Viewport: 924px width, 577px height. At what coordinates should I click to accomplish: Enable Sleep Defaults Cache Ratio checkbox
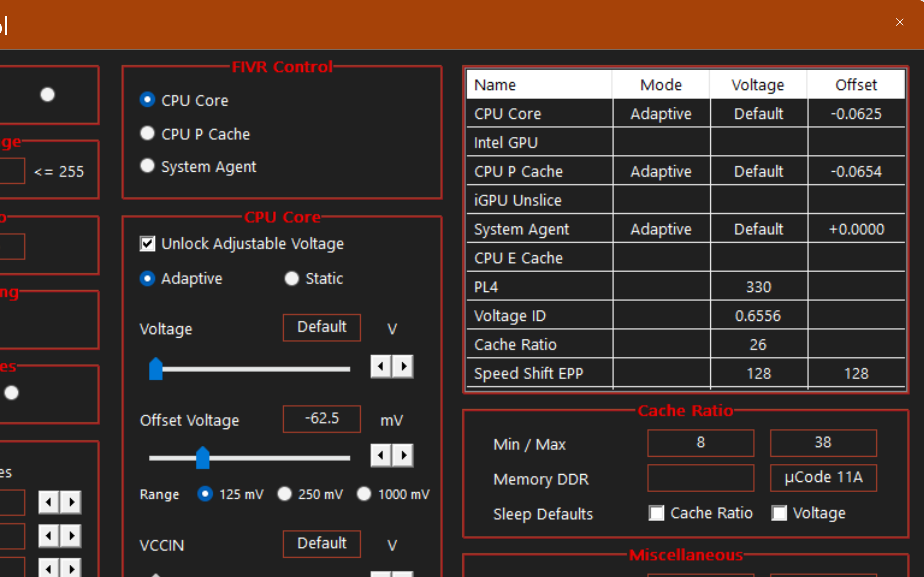[656, 513]
